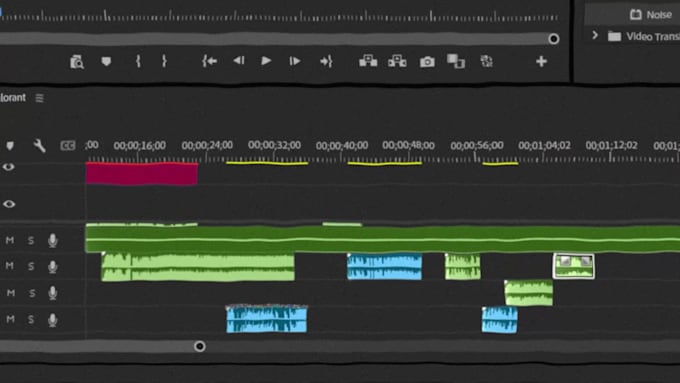Click the mic icon on the blue-clips-only track

[x=52, y=320]
